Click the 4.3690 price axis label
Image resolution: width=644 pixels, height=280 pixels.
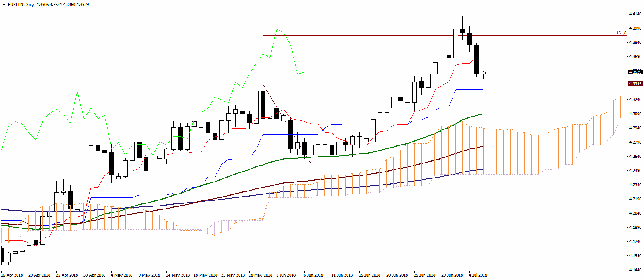point(635,57)
